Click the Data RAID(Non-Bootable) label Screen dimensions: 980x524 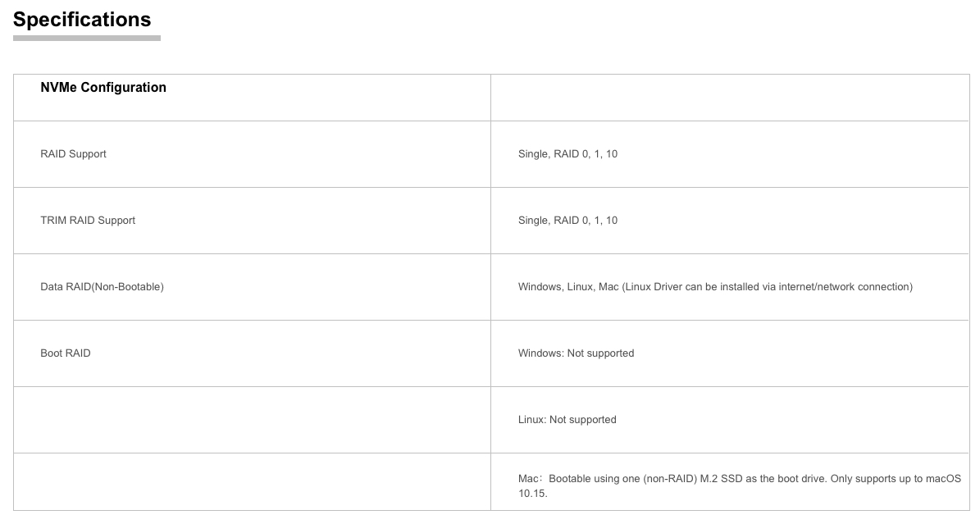[102, 286]
